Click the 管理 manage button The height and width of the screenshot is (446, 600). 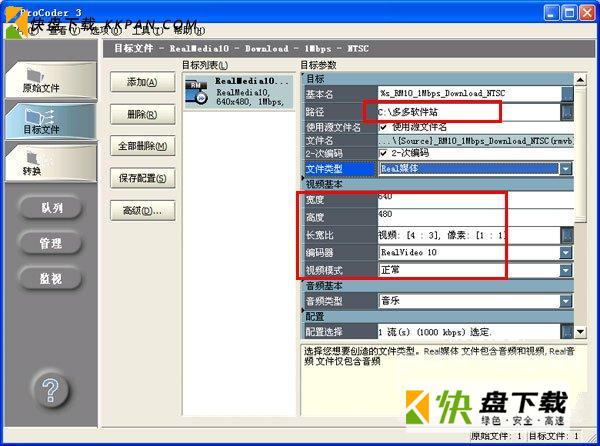click(51, 243)
